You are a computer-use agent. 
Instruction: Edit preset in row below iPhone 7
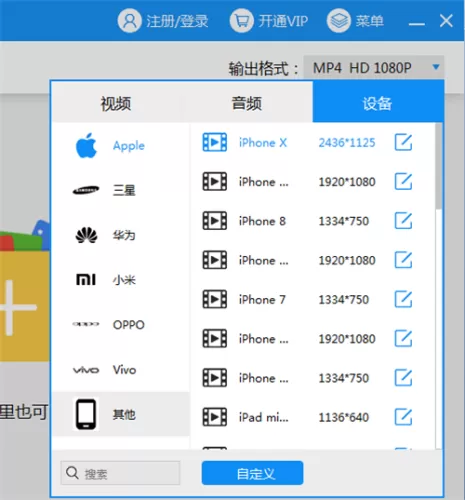point(403,339)
